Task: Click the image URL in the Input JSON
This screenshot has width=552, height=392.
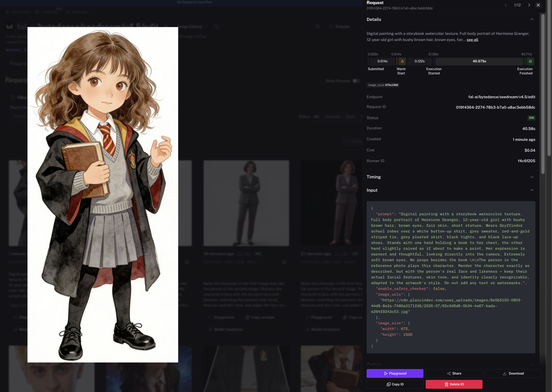Action: pyautogui.click(x=447, y=306)
